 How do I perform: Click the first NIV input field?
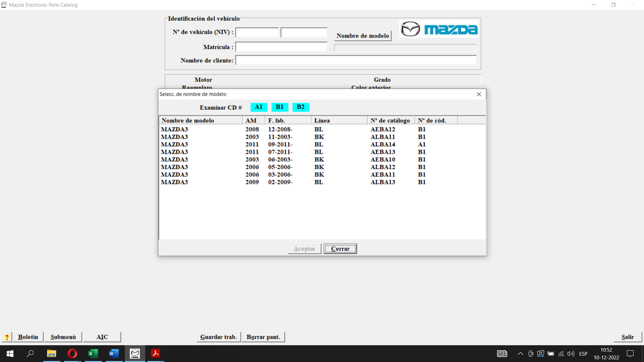click(x=257, y=33)
